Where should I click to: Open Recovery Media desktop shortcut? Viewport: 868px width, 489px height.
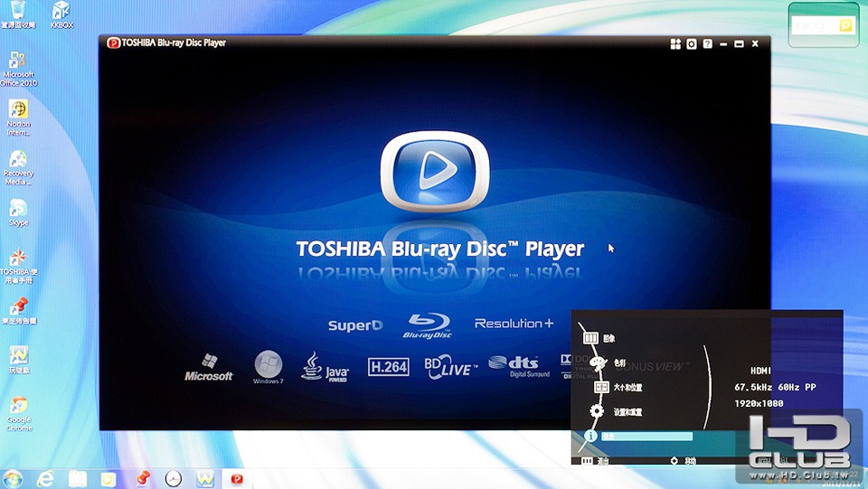coord(18,167)
